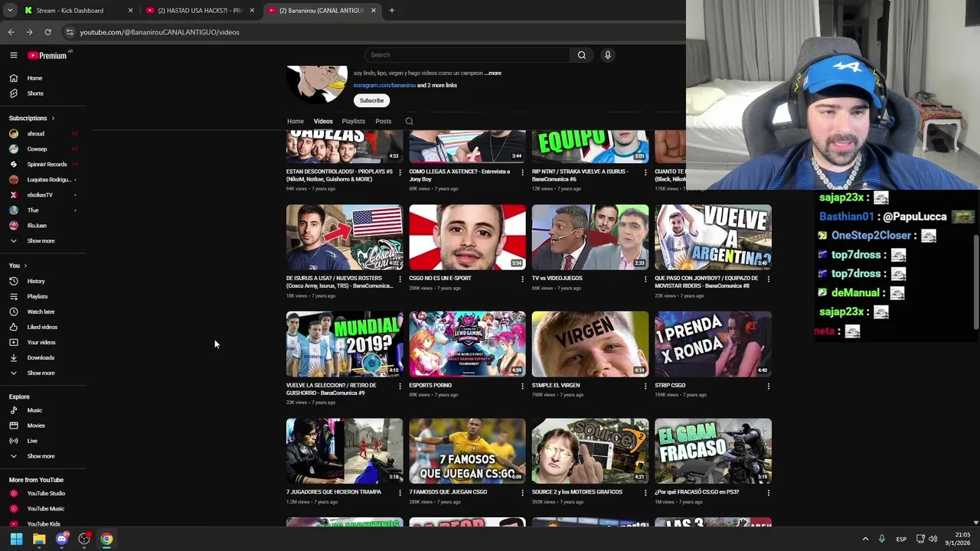The width and height of the screenshot is (980, 551).
Task: Search within channel using tab-bar magnifier
Action: pos(409,121)
